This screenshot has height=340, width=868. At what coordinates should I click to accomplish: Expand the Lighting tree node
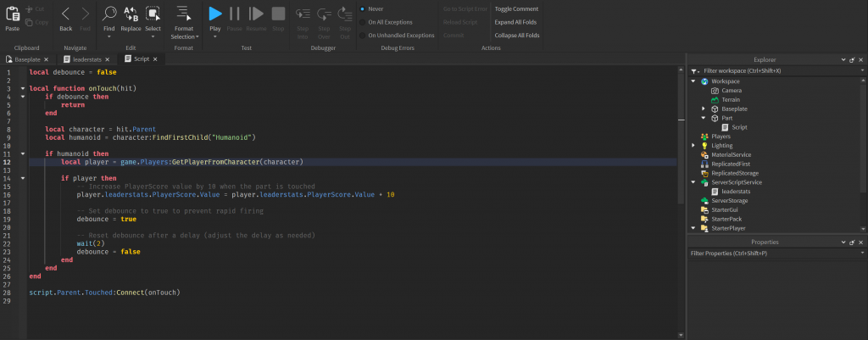[693, 146]
